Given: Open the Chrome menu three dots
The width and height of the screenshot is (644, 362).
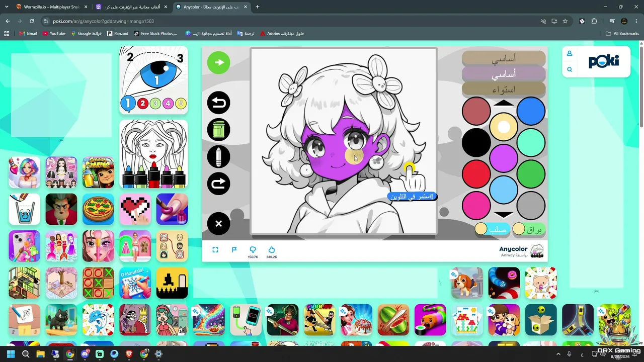Looking at the screenshot, I should click(x=636, y=21).
